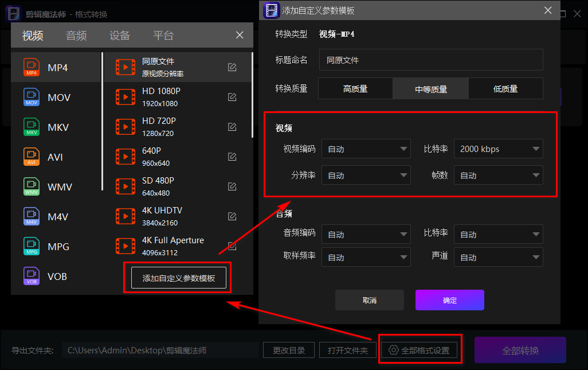Select the MOV format icon
Image resolution: width=588 pixels, height=370 pixels.
click(32, 97)
